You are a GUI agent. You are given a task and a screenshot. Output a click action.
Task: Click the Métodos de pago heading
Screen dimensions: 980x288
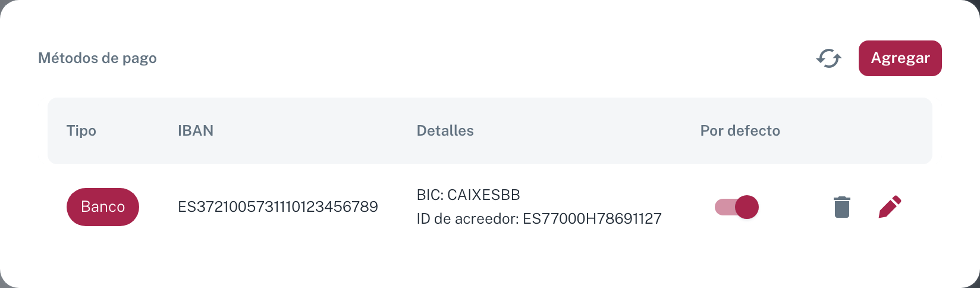pyautogui.click(x=98, y=58)
